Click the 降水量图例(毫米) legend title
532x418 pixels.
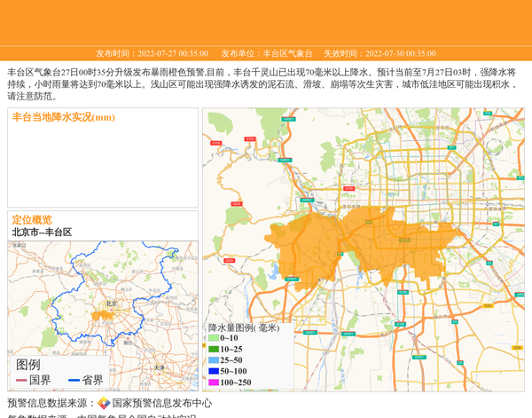point(243,327)
